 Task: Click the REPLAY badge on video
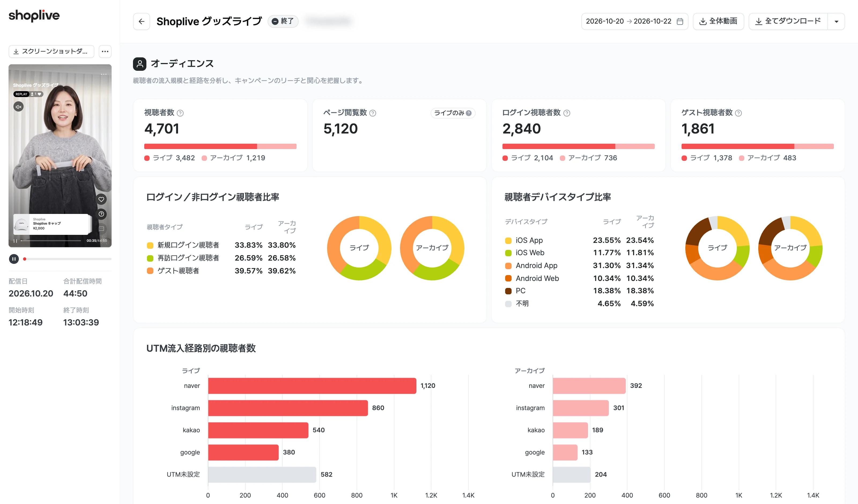[x=21, y=94]
